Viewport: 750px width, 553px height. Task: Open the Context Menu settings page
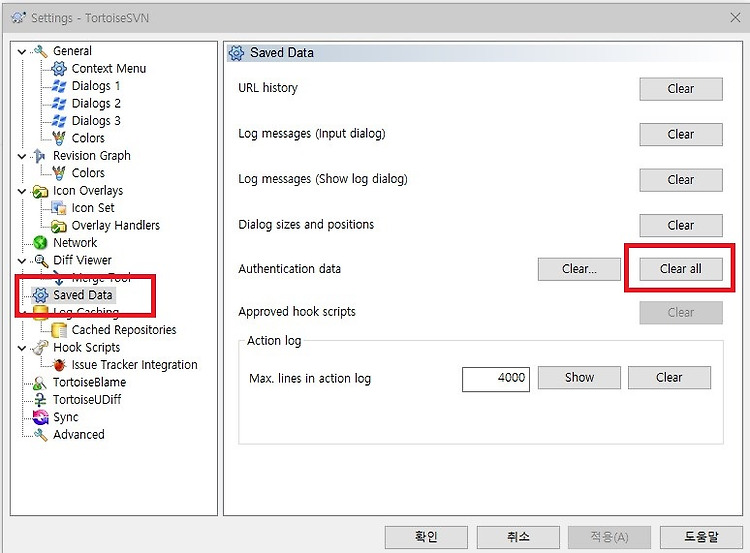[x=109, y=68]
